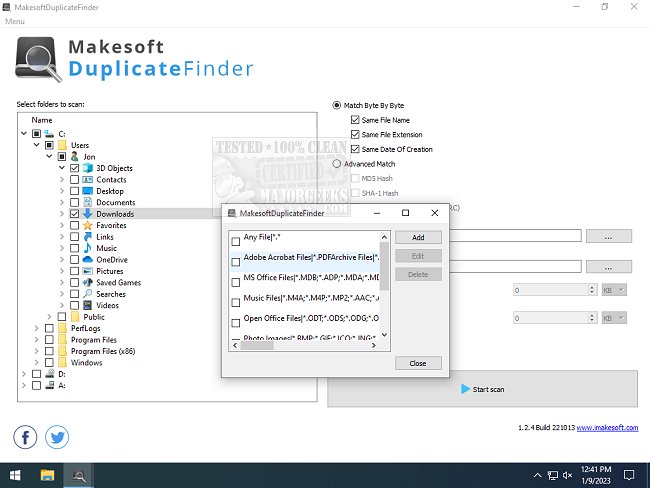This screenshot has width=650, height=488.
Task: Click the muted volume tray icon
Action: pos(568,476)
